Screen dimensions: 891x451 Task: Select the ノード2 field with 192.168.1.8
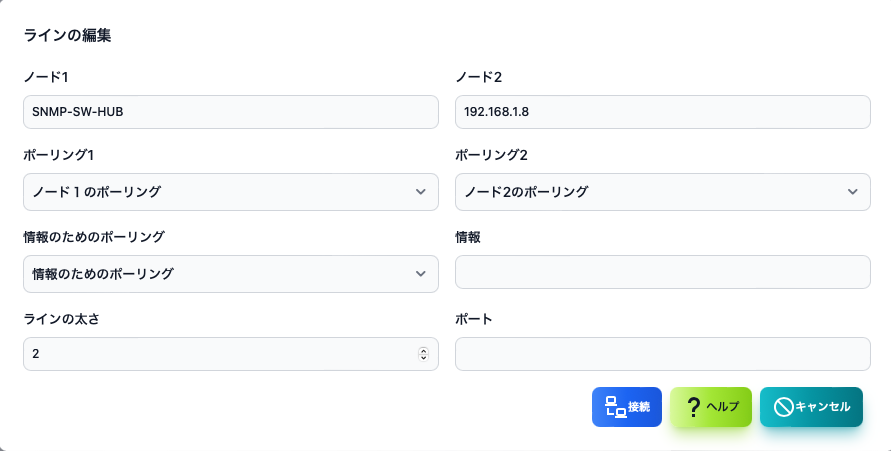click(x=663, y=112)
